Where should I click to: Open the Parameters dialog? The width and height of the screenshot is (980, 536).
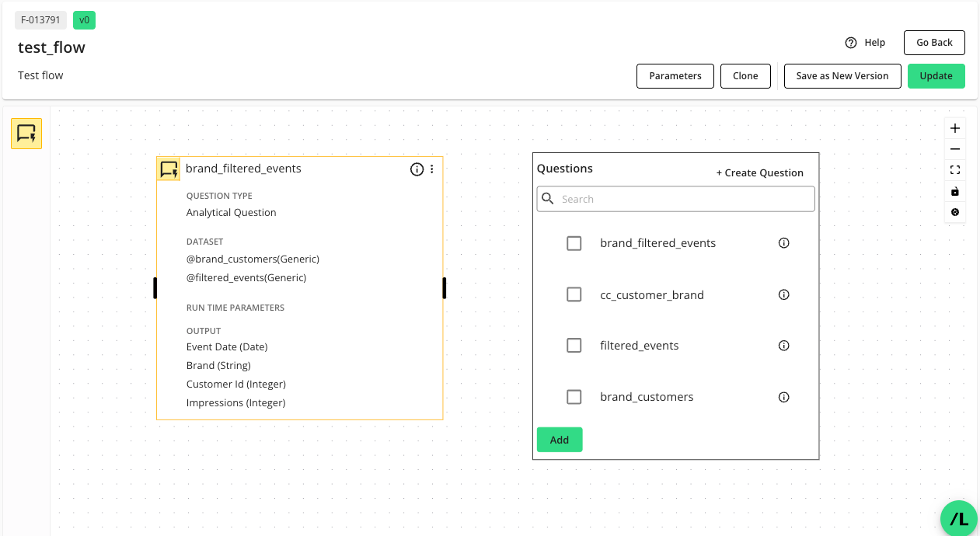click(x=675, y=75)
